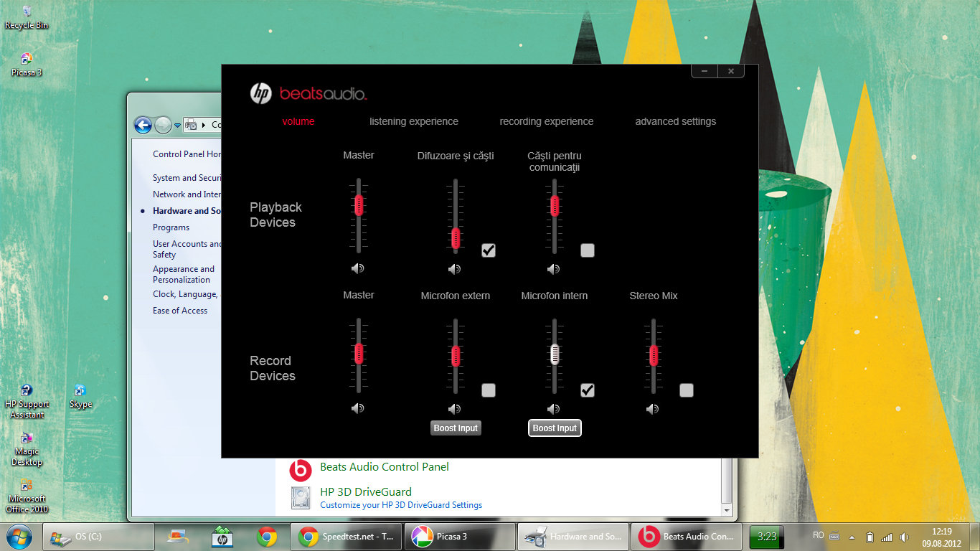Click HP taskbar pinned icon
The height and width of the screenshot is (551, 980).
pos(222,536)
